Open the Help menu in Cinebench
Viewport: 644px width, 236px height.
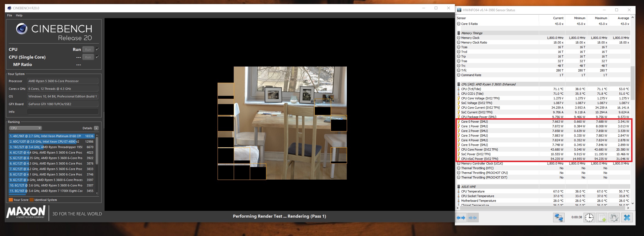click(19, 15)
